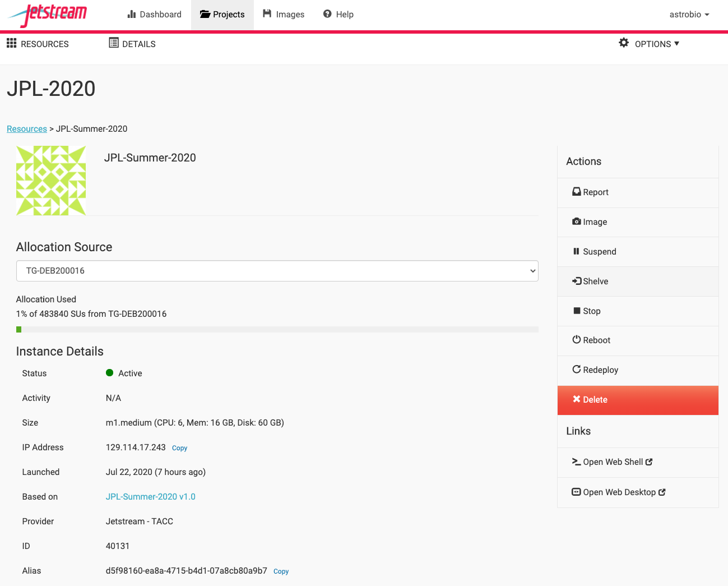Click the Open Web Desktop link text

click(x=619, y=492)
